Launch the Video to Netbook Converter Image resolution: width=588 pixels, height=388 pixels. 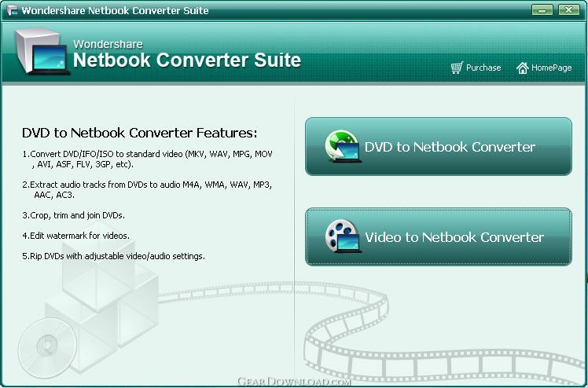click(x=439, y=236)
